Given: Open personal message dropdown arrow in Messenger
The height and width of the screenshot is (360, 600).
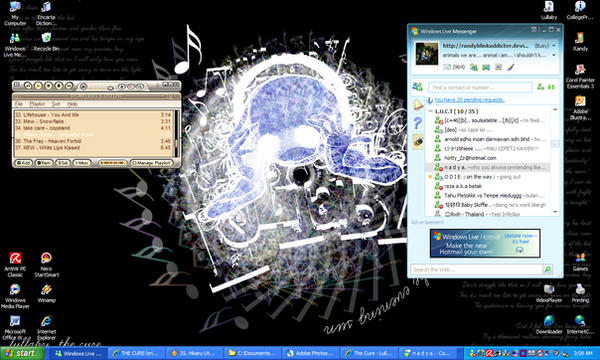Looking at the screenshot, I should [554, 55].
